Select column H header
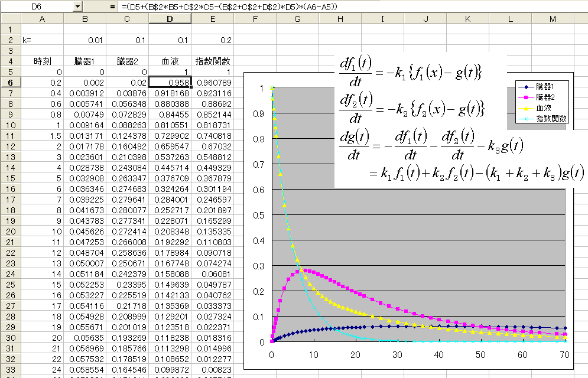Screen dimensions: 588x378 [x=340, y=19]
